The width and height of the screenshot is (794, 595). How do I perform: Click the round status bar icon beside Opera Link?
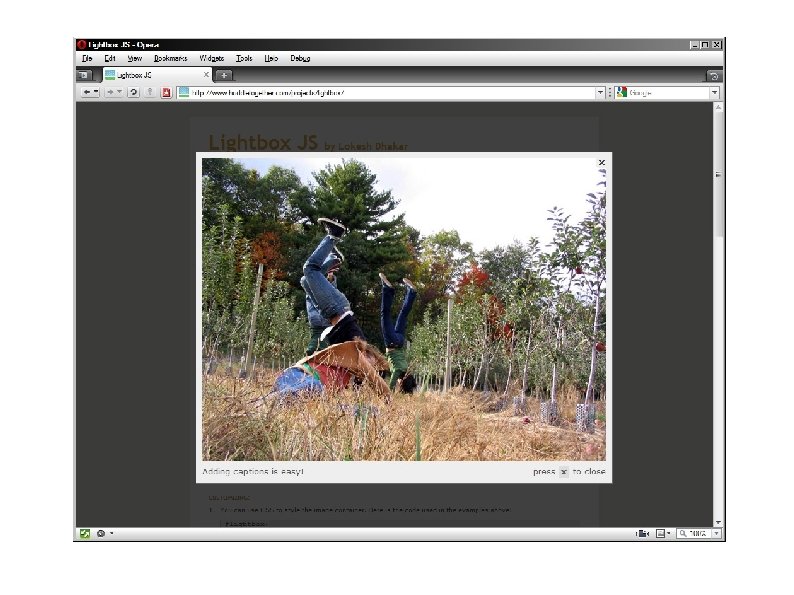click(101, 533)
